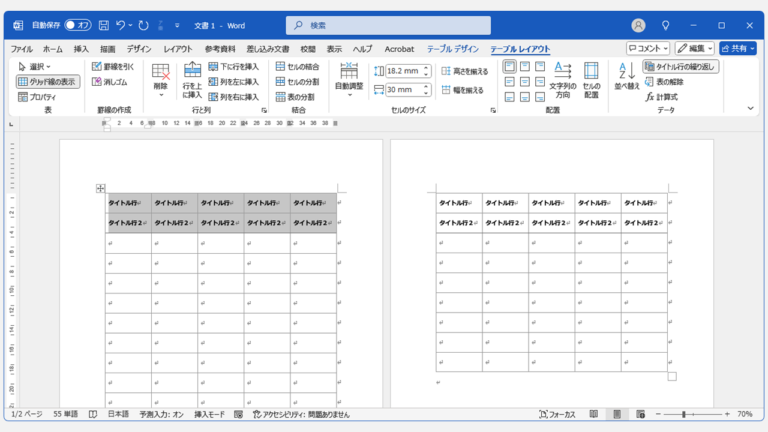Select the 罫線を引く tool
This screenshot has height=432, width=768.
click(x=113, y=67)
